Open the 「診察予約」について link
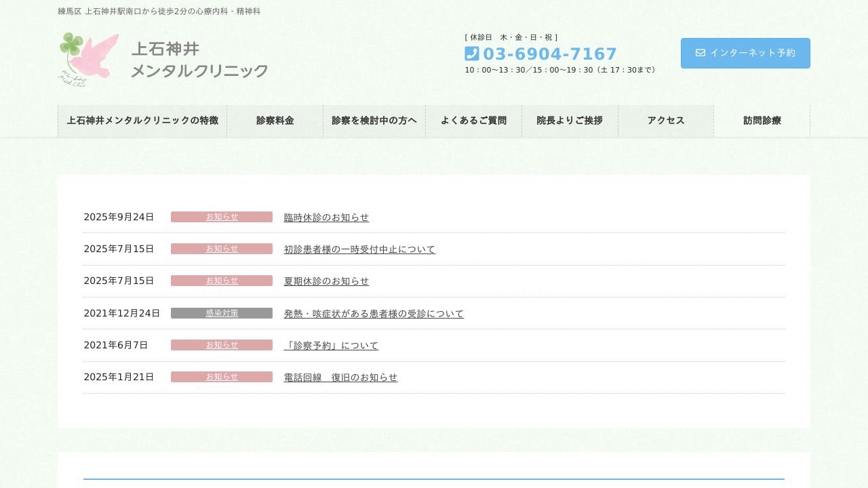868x488 pixels. pyautogui.click(x=331, y=346)
